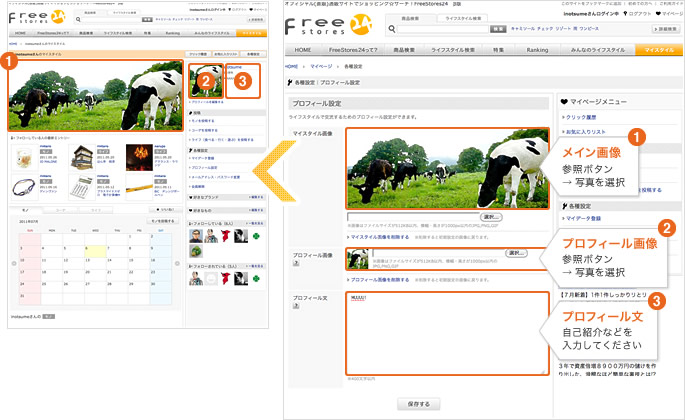Open お気に入りリスト link in マイページメニュー
The width and height of the screenshot is (685, 420).
click(584, 132)
